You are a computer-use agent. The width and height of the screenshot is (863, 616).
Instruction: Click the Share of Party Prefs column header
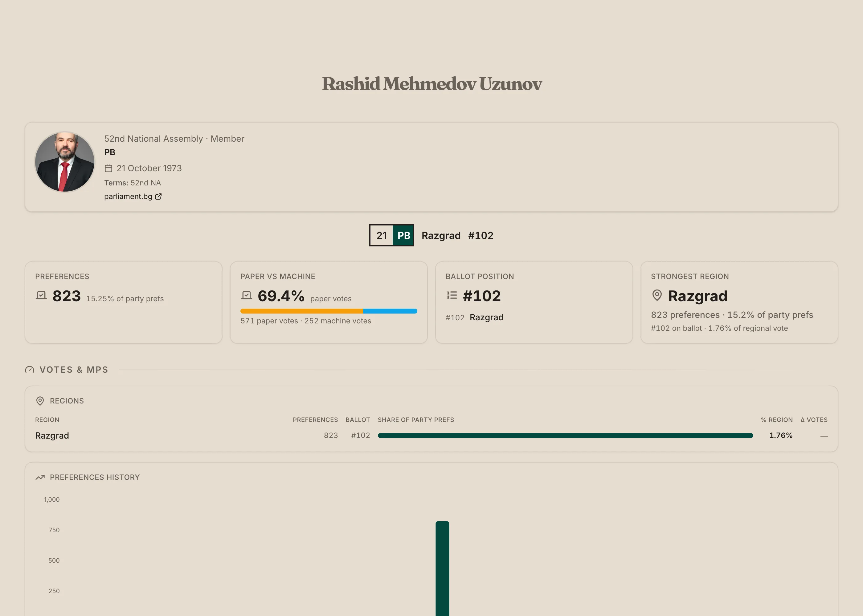[x=415, y=420]
